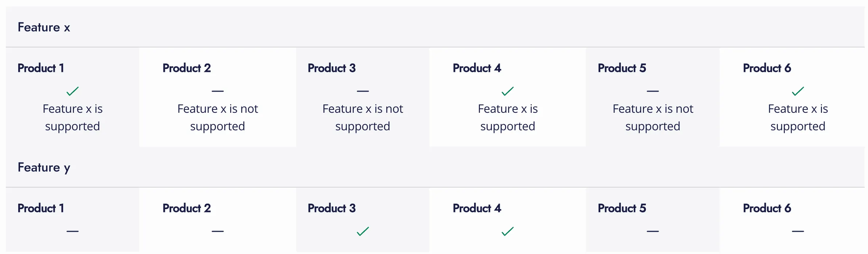Click the Product 1 heading in Feature x row
This screenshot has height=254, width=868.
click(x=41, y=68)
